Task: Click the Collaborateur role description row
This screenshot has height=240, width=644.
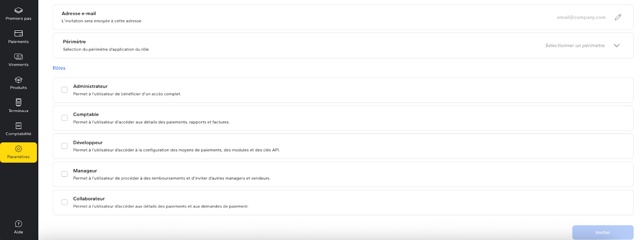Action: 342,203
